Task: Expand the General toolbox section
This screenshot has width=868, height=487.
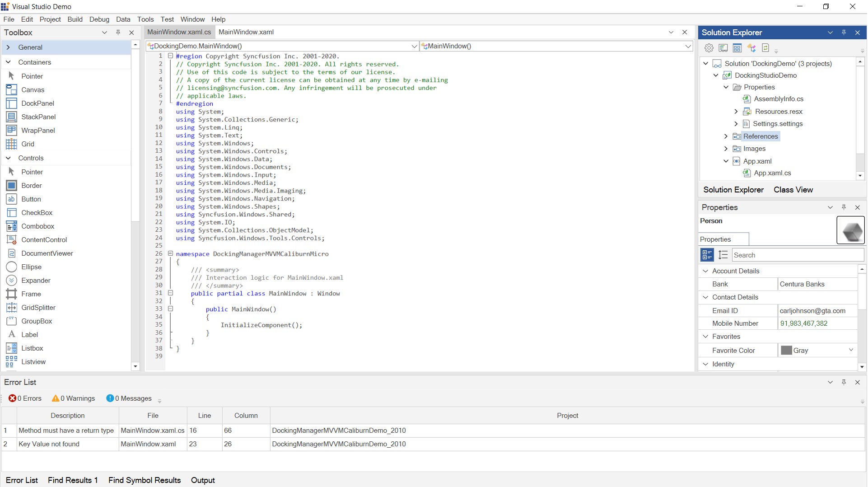Action: (8, 47)
